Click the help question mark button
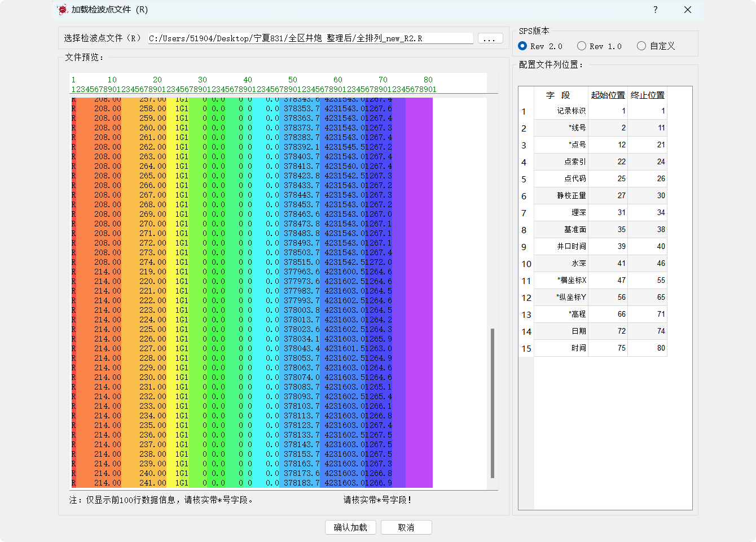756x542 pixels. (x=655, y=10)
